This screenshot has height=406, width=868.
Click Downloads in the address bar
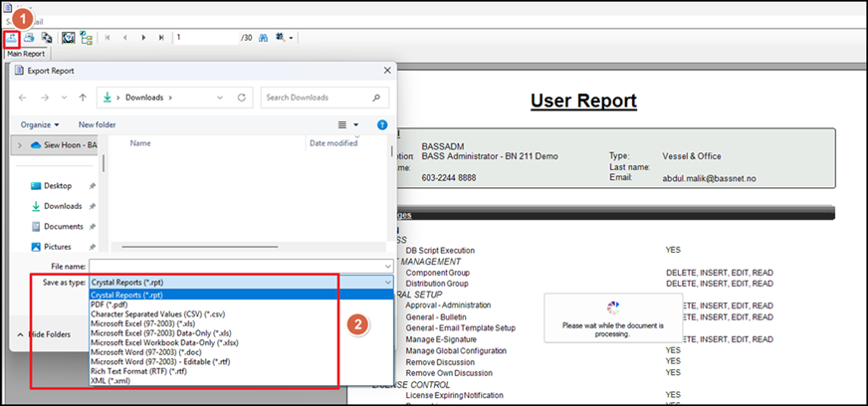[144, 98]
